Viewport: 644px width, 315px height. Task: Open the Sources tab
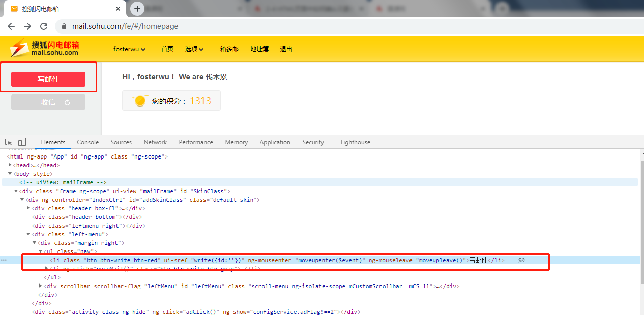coord(121,142)
